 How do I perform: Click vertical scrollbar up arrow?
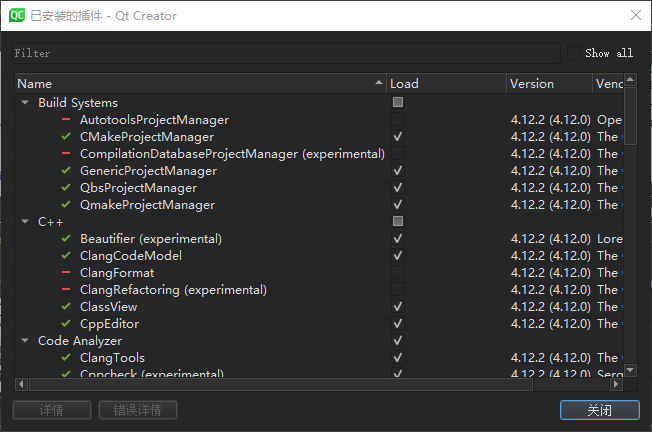tap(630, 79)
